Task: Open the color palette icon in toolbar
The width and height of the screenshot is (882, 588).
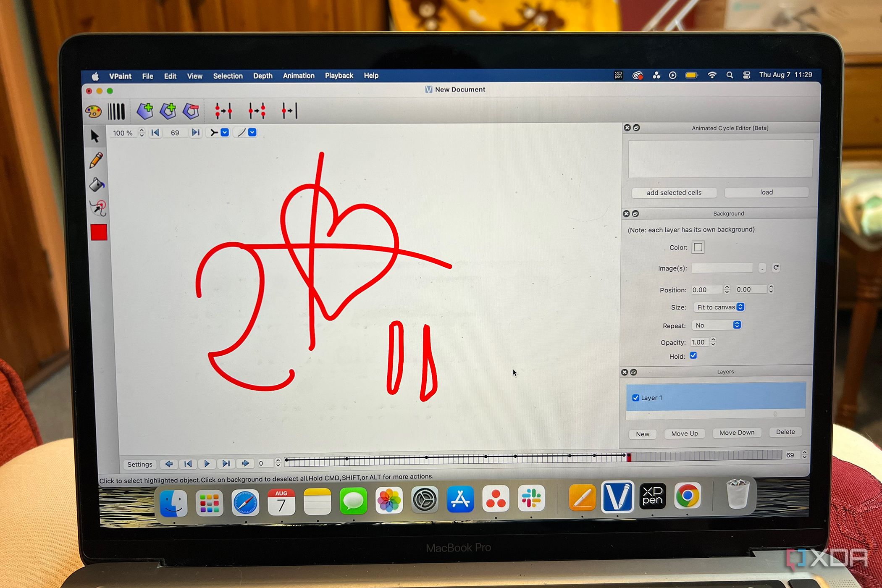Action: point(93,112)
